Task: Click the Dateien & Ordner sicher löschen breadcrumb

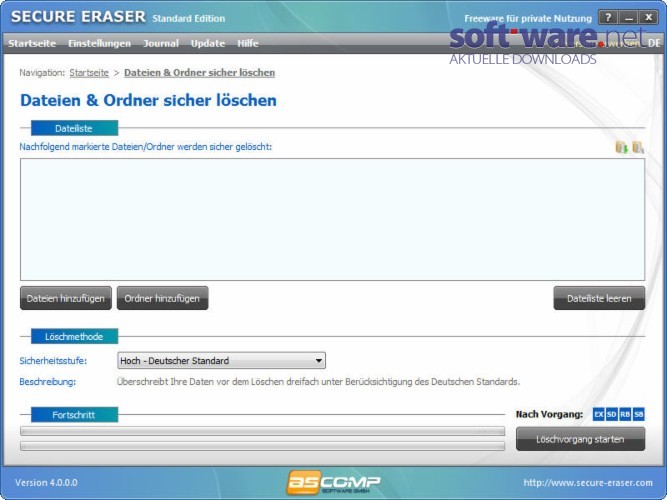Action: (x=200, y=73)
